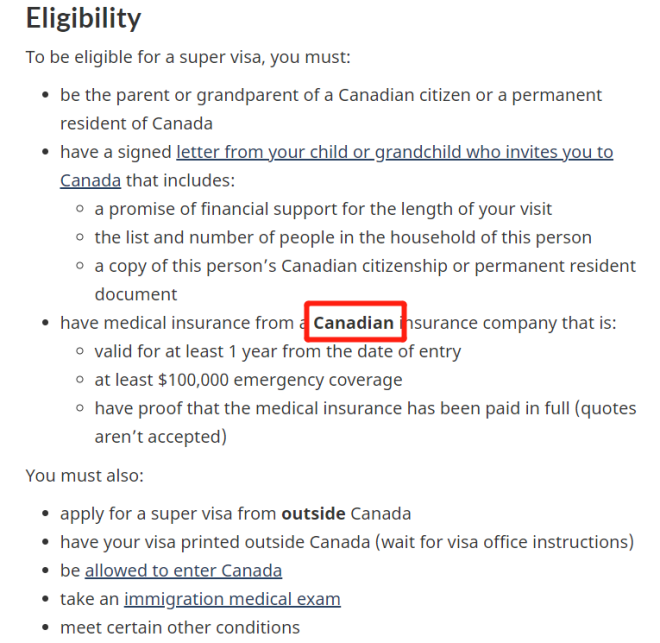
Task: Click the "at least $100,000 emergency coverage" line
Action: 248,380
